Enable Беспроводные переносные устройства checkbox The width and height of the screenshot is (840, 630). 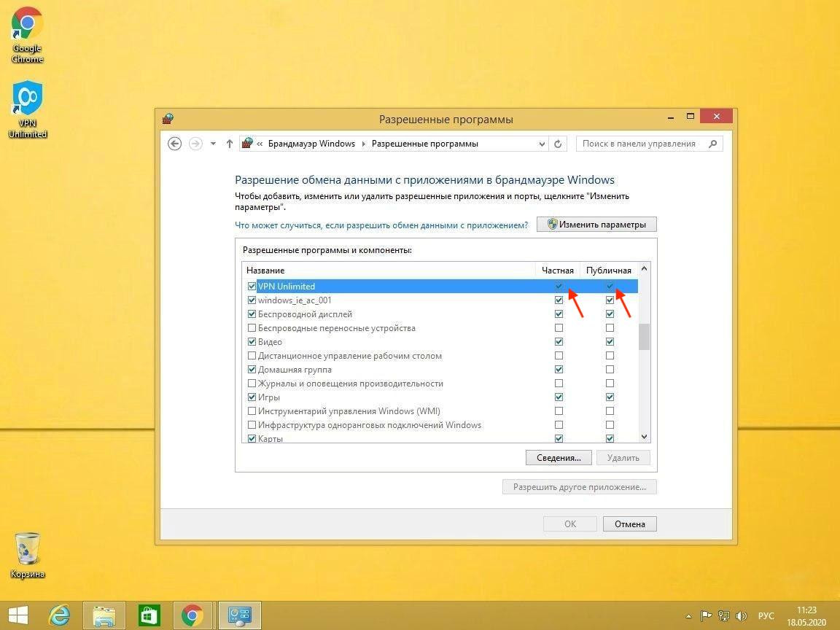[x=252, y=328]
